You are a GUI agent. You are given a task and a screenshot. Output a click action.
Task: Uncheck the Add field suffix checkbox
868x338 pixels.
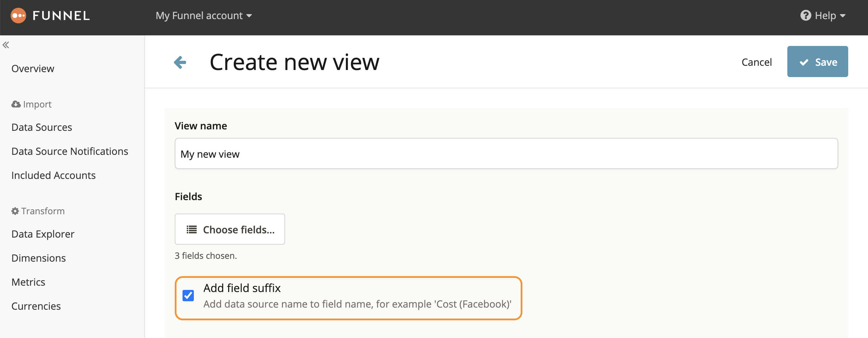pyautogui.click(x=188, y=296)
